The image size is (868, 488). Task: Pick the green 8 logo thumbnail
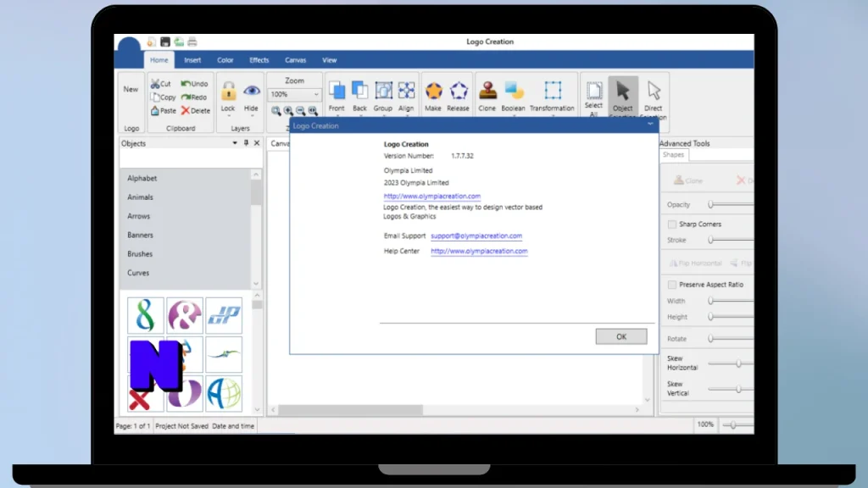(146, 315)
